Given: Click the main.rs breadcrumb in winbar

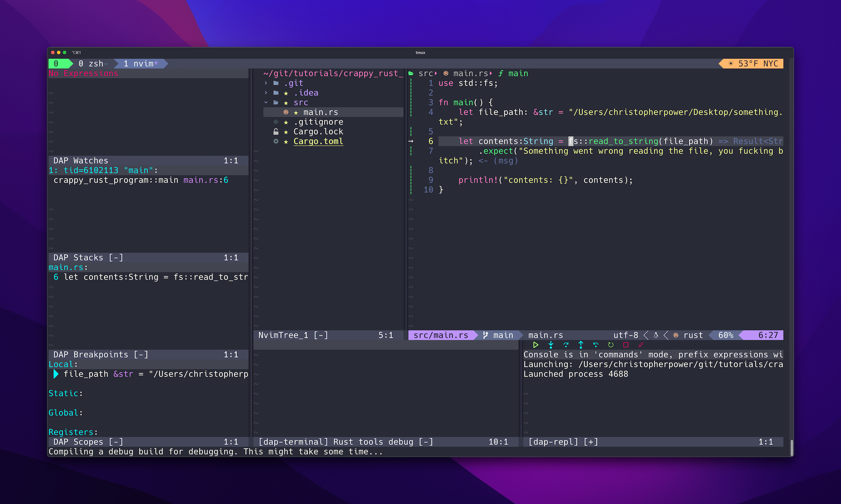Looking at the screenshot, I should 471,74.
